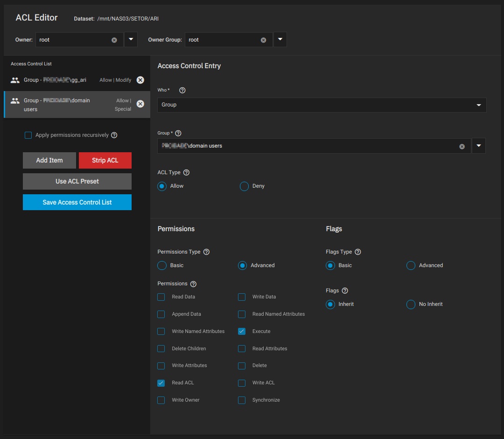Choose the Inherit flag option

click(x=330, y=304)
